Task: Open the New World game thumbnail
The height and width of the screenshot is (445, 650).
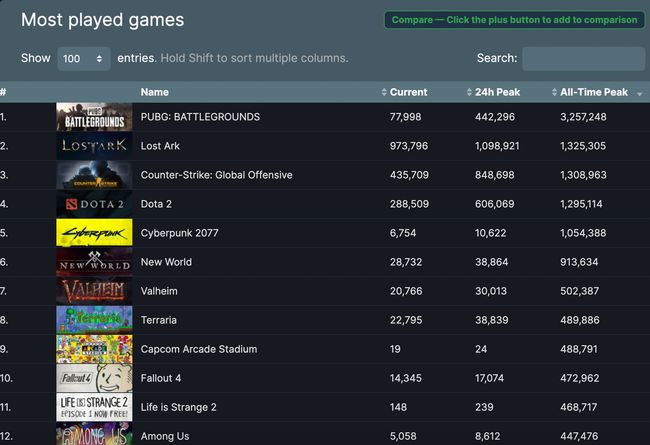Action: coord(93,262)
